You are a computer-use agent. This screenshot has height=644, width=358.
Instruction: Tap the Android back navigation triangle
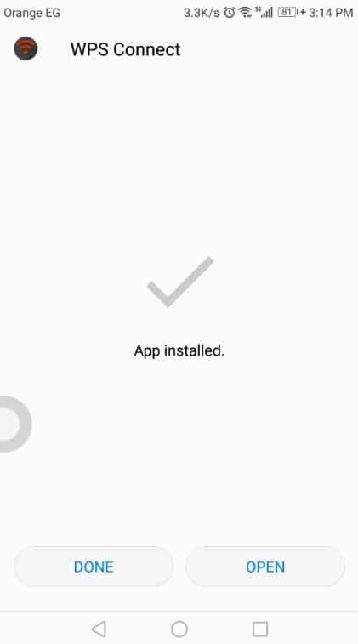tap(99, 629)
